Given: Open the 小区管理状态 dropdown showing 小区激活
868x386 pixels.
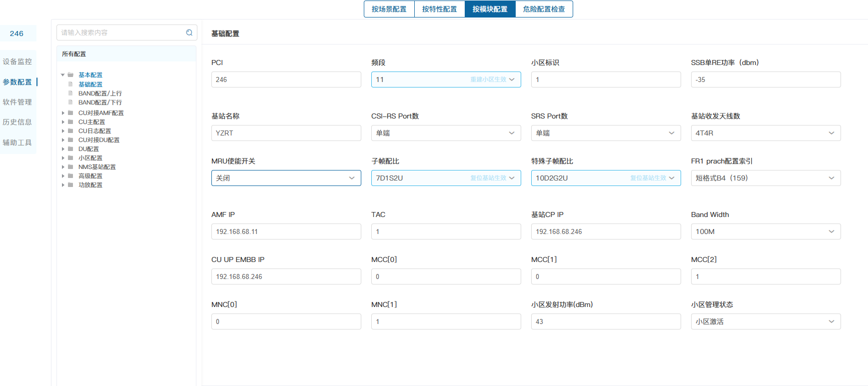Looking at the screenshot, I should (766, 321).
